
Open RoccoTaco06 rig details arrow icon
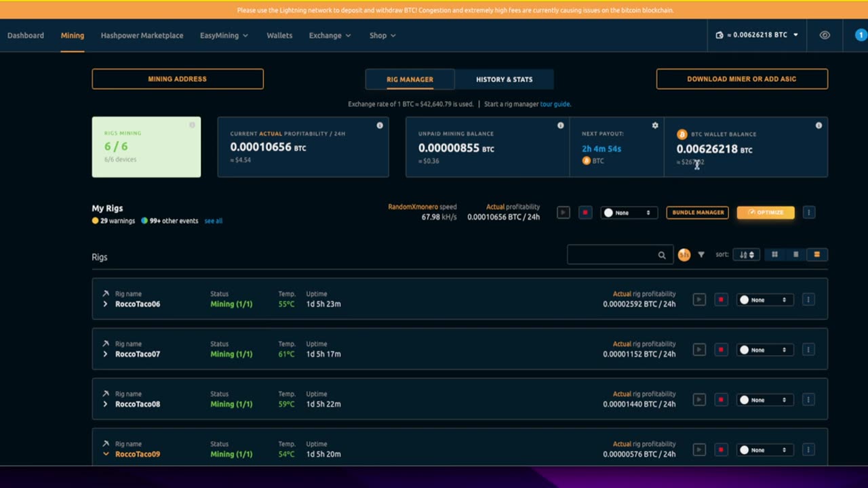106,294
